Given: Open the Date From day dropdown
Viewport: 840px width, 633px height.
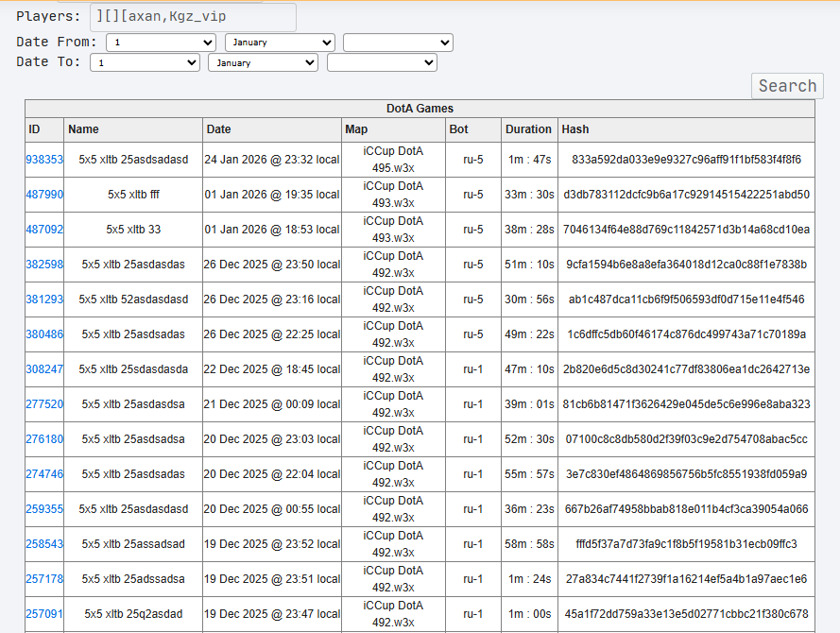Looking at the screenshot, I should pos(161,43).
